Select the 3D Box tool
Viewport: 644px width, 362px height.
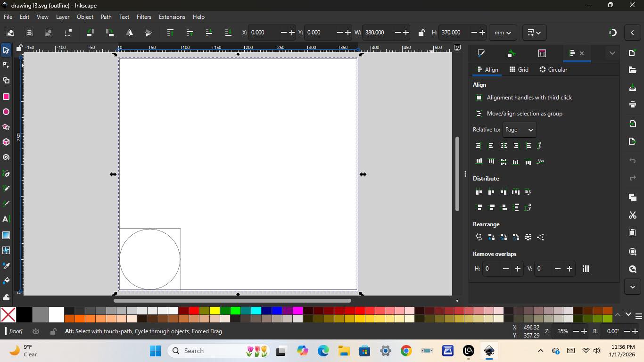tap(6, 142)
